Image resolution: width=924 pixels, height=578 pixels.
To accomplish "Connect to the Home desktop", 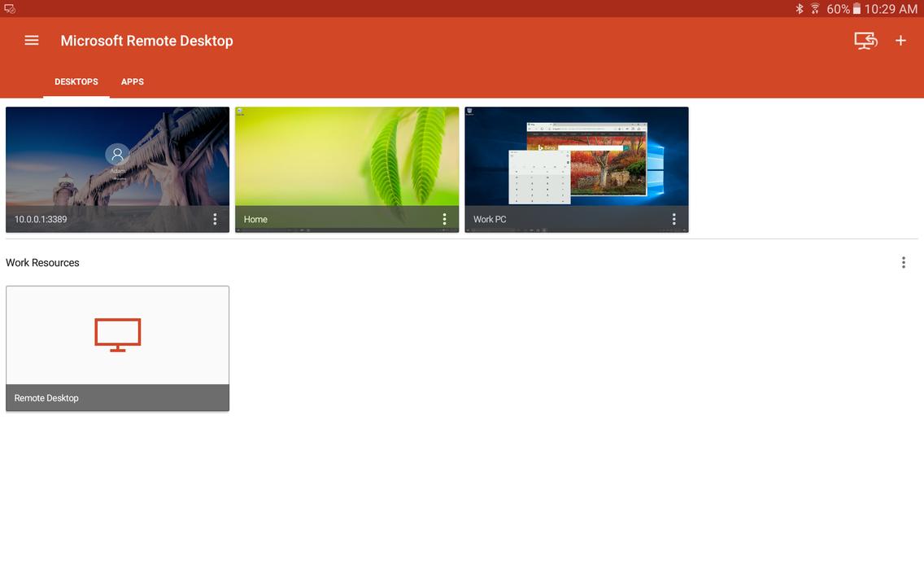I will [346, 159].
